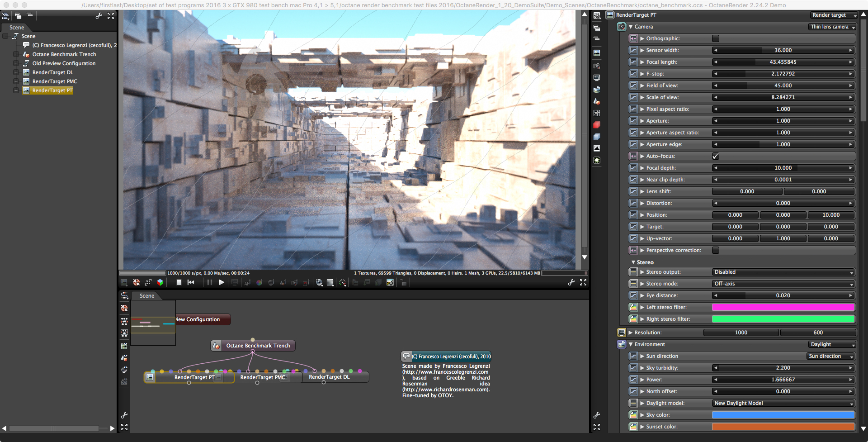Switch to the Scene tab in node graph
Image resolution: width=868 pixels, height=442 pixels.
pyautogui.click(x=147, y=296)
